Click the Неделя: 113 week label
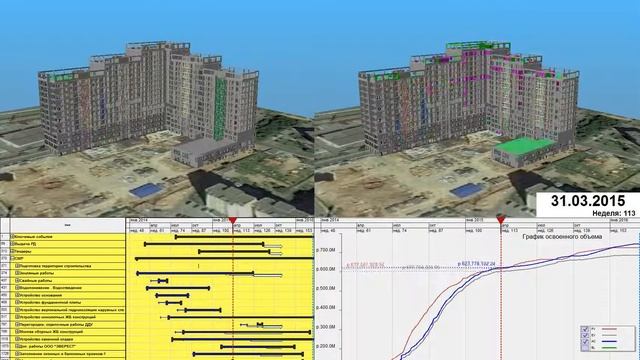The width and height of the screenshot is (640, 360). point(614,213)
